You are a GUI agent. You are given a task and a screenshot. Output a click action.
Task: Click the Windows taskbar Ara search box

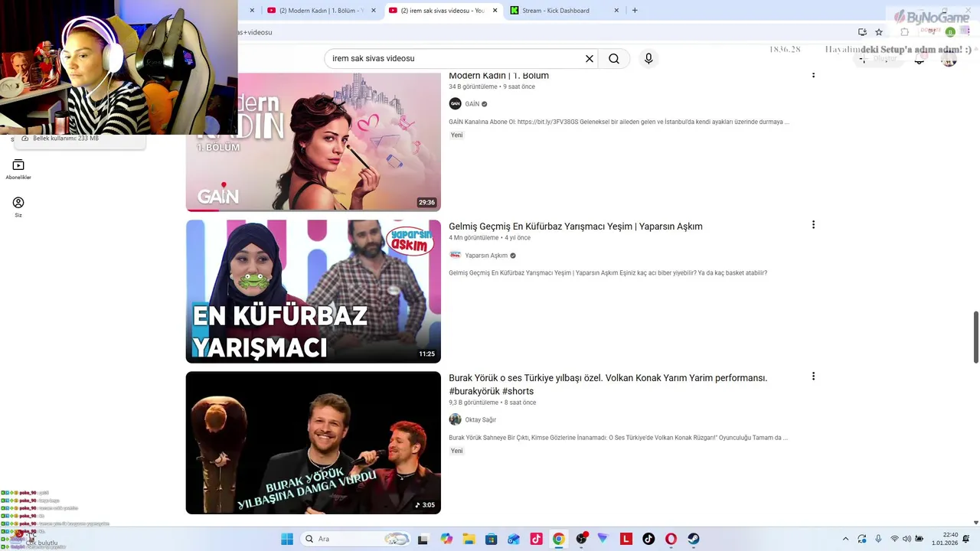[x=354, y=539]
